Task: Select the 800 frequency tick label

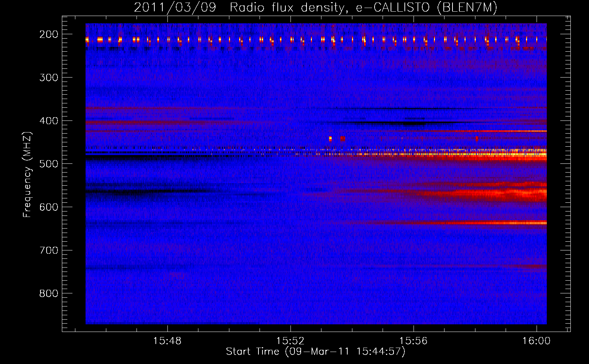Action: 48,293
